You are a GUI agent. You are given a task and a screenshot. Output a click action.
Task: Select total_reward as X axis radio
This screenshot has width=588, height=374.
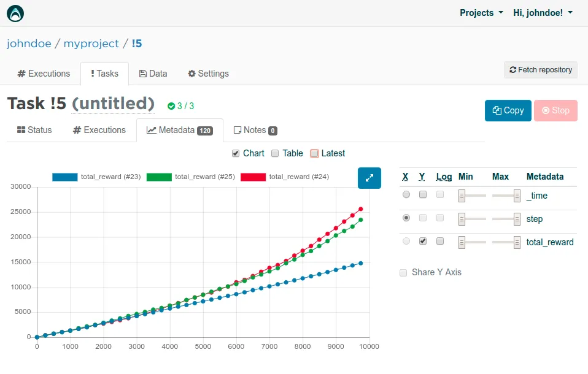pyautogui.click(x=406, y=241)
